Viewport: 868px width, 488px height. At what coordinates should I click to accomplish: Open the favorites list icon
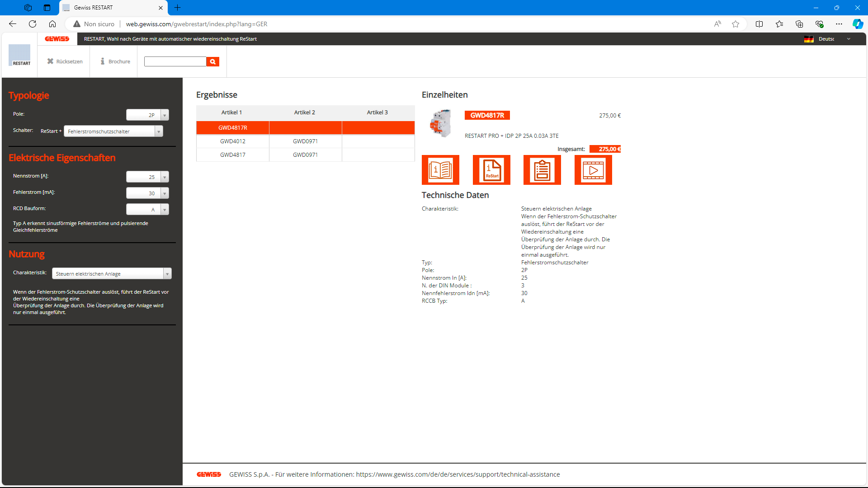point(779,24)
